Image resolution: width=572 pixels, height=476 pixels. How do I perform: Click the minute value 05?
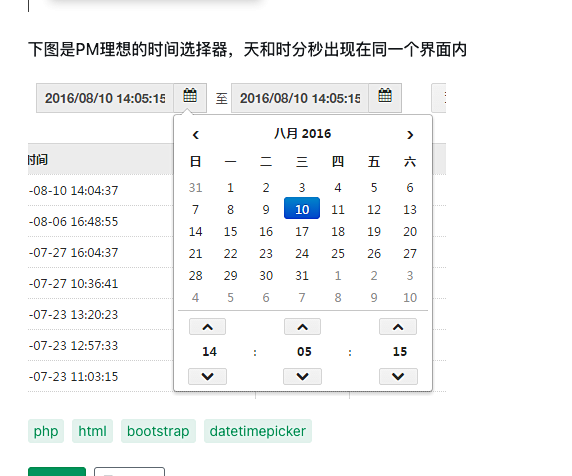click(304, 352)
